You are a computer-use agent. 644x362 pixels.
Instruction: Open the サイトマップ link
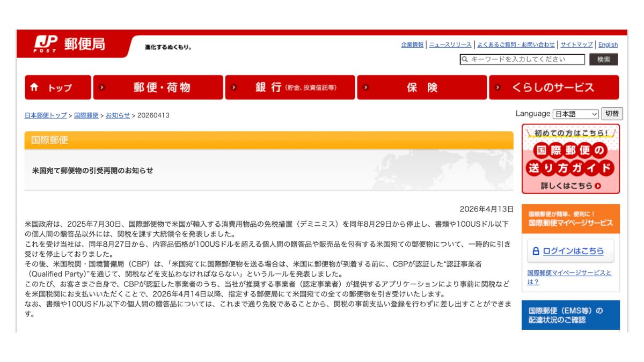576,45
